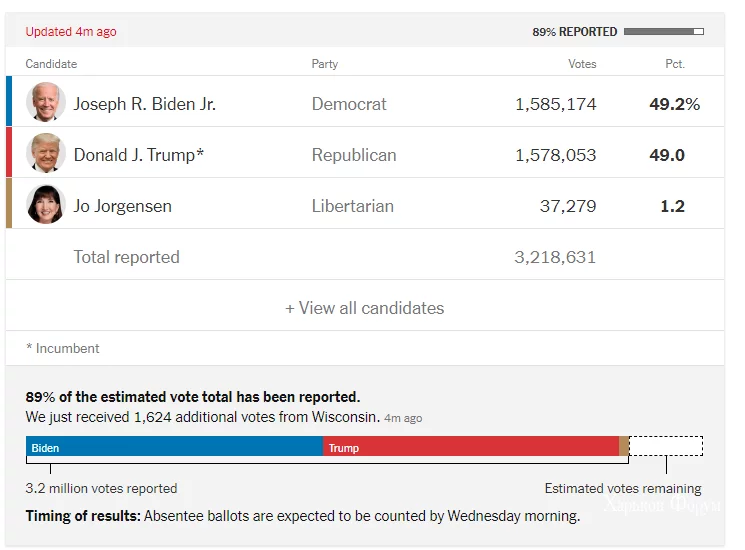Image resolution: width=745 pixels, height=550 pixels.
Task: Click the Party column header
Action: click(x=325, y=64)
